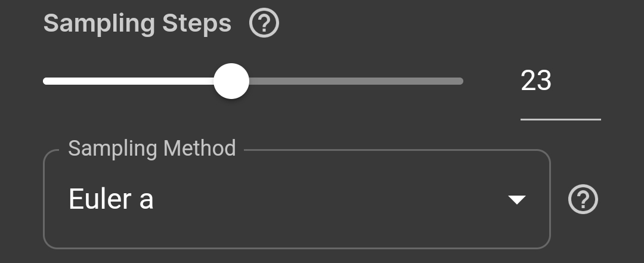Click the selected value Euler a
This screenshot has width=644, height=263.
point(111,200)
